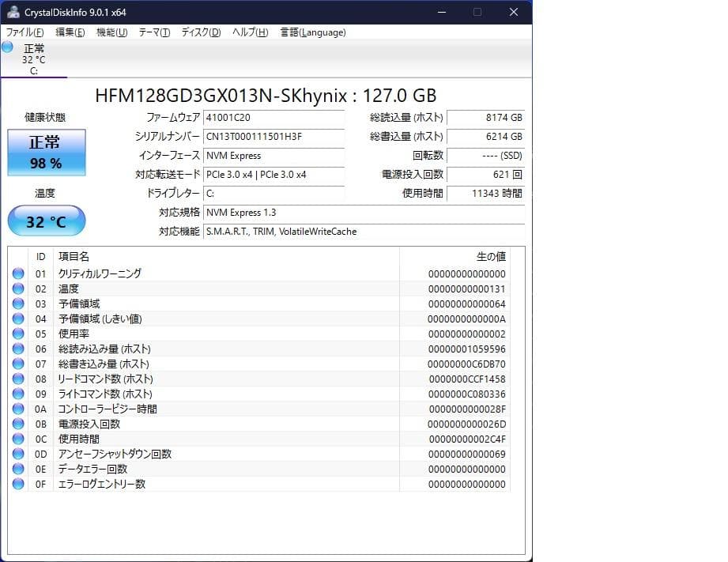This screenshot has width=728, height=562.
Task: Open the 編集(E) menu
Action: (70, 32)
